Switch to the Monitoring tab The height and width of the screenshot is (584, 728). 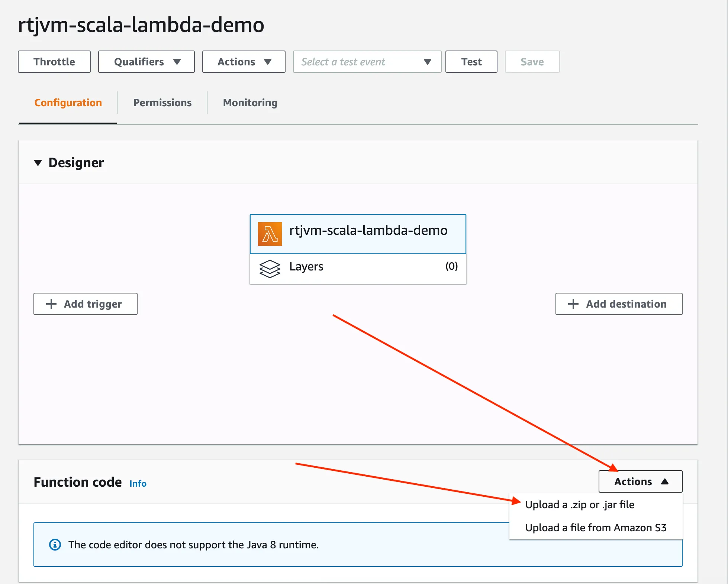(249, 103)
